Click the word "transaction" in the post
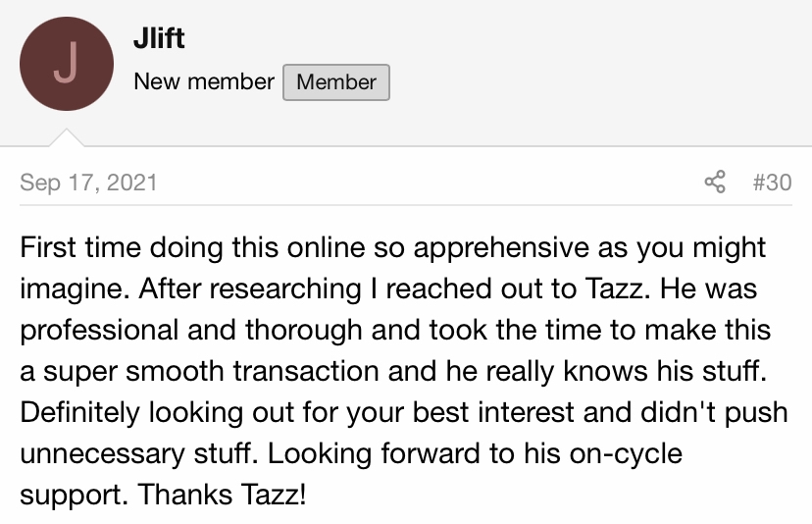Viewport: 812px width, 524px height. (x=306, y=372)
